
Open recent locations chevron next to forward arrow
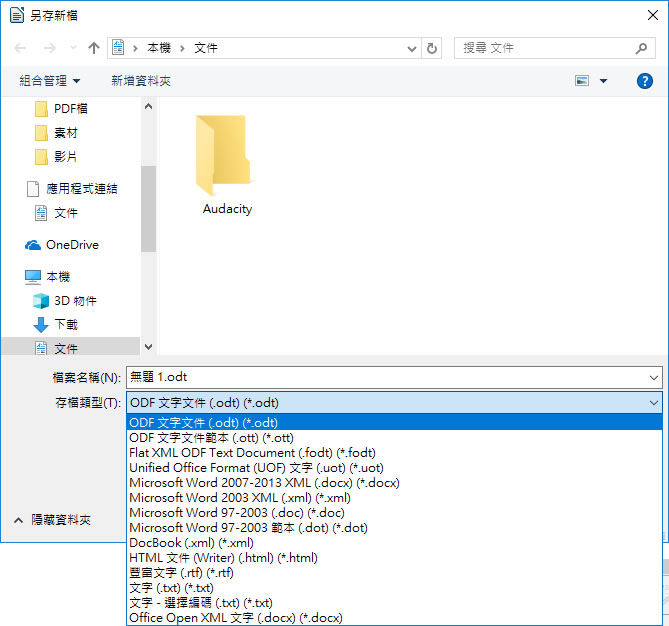pos(73,48)
